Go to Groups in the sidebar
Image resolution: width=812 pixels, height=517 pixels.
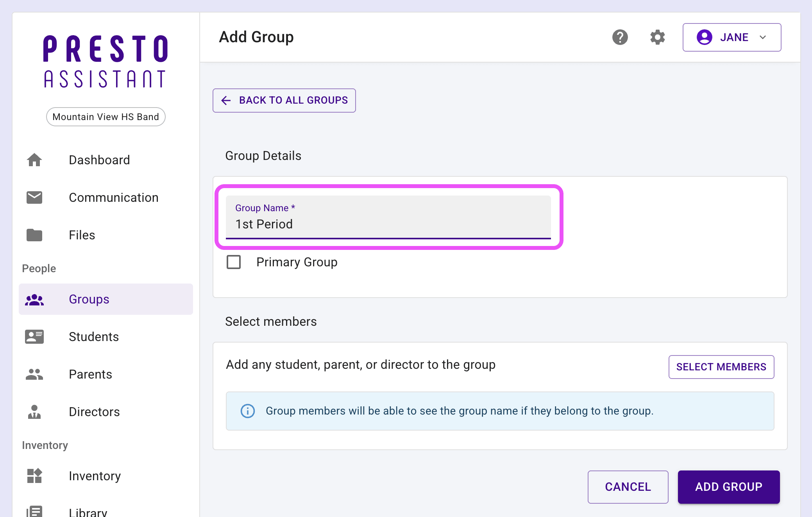click(x=89, y=299)
